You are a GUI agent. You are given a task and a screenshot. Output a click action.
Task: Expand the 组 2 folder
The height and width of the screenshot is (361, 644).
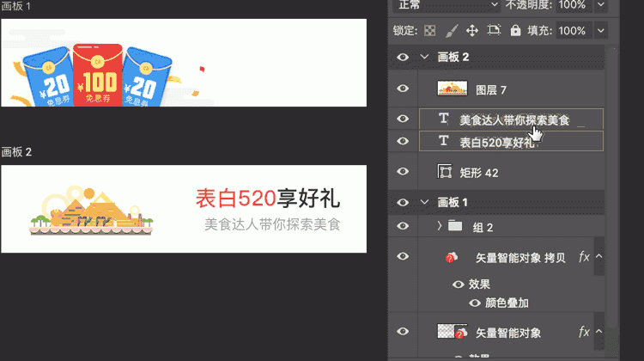click(439, 226)
